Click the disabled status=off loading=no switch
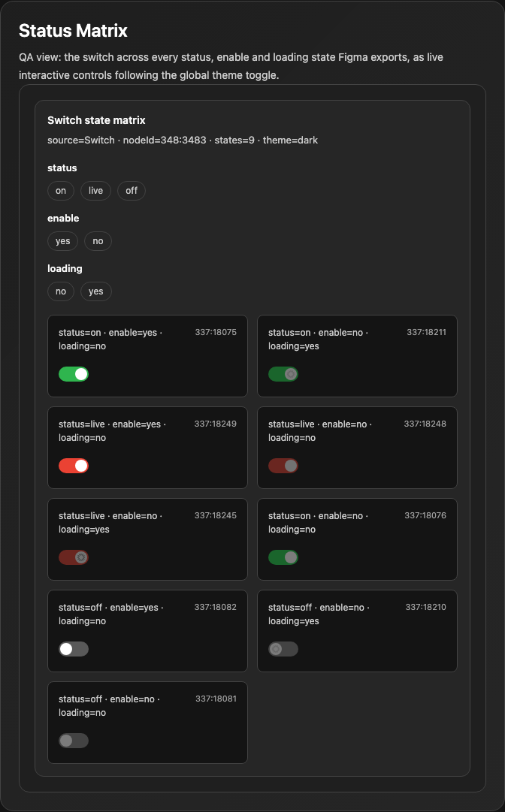Viewport: 505px width, 812px height. [x=74, y=741]
